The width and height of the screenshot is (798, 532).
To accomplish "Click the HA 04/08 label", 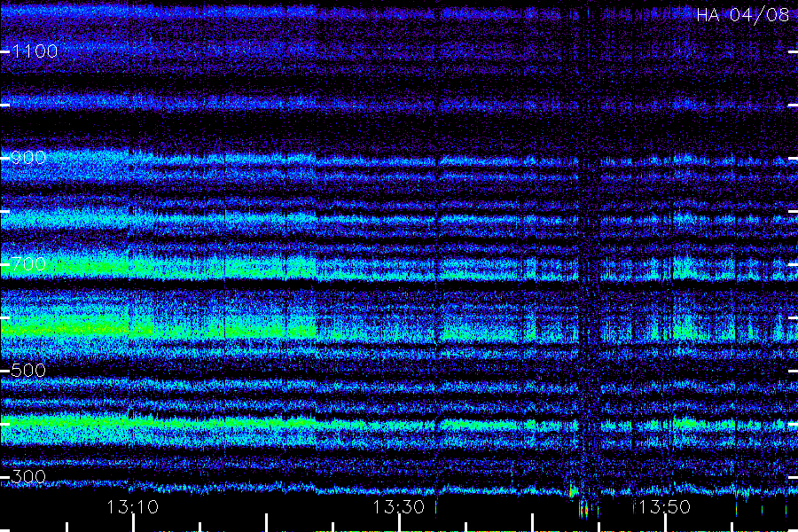I will (742, 15).
